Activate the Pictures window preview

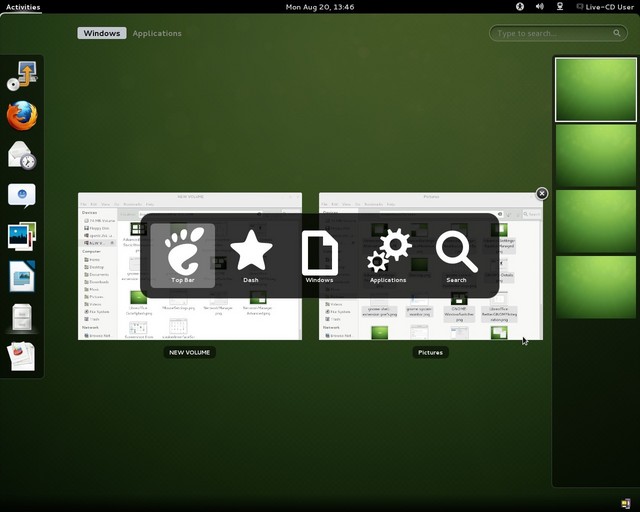pyautogui.click(x=431, y=266)
